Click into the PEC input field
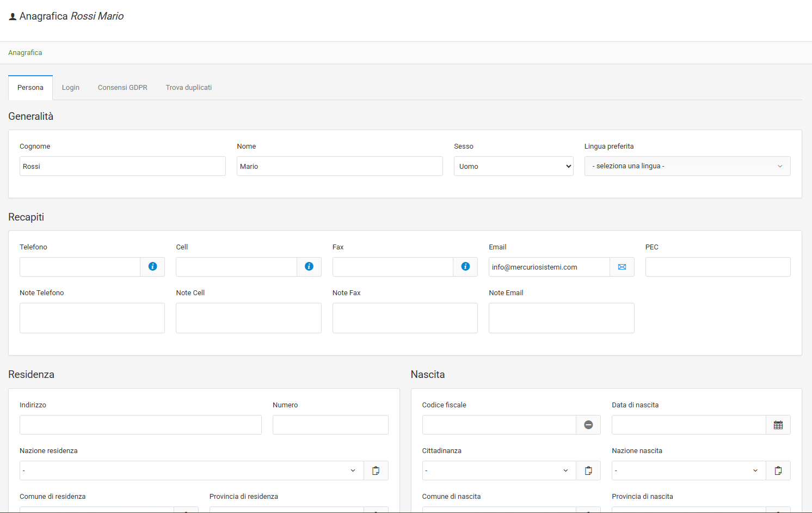 (717, 267)
